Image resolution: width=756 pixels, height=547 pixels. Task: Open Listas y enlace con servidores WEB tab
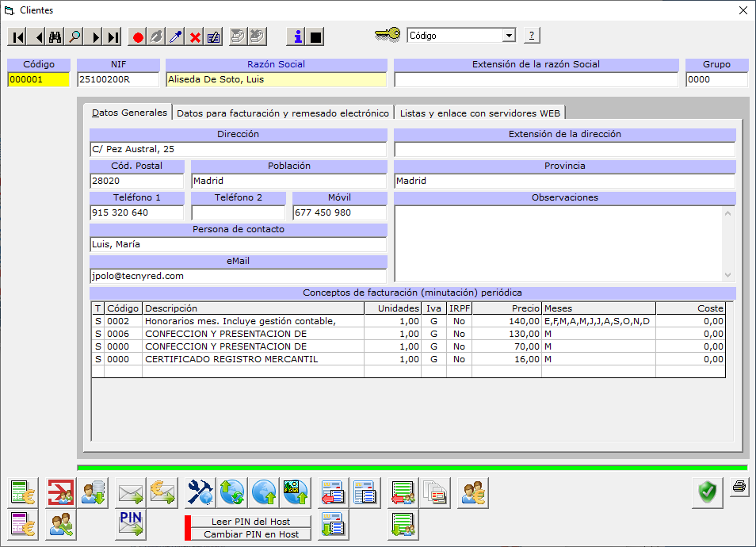[479, 113]
